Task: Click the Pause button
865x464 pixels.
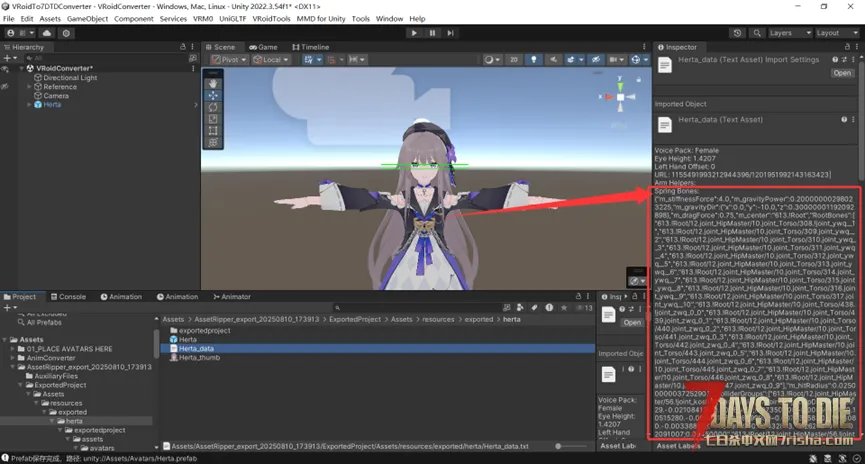Action: pyautogui.click(x=432, y=33)
